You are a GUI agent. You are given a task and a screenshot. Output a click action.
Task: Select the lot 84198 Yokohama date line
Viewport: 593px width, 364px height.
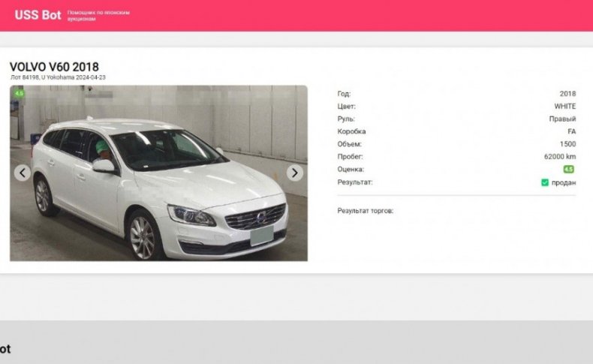click(59, 77)
